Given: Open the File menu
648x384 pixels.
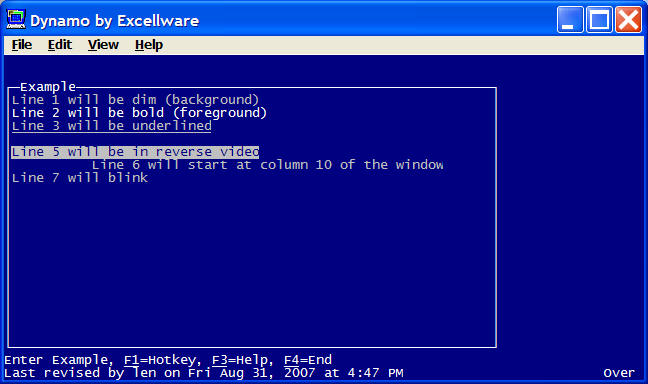Looking at the screenshot, I should (21, 45).
